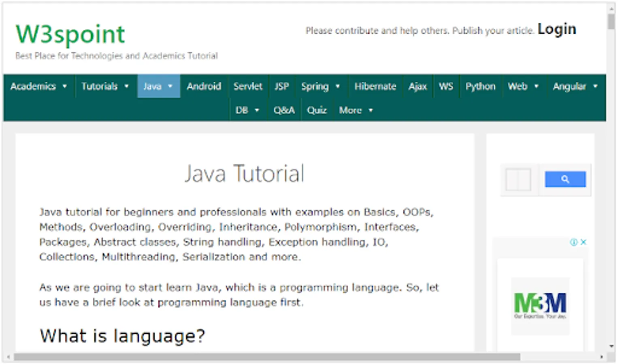Open the Ajax menu item

(418, 86)
